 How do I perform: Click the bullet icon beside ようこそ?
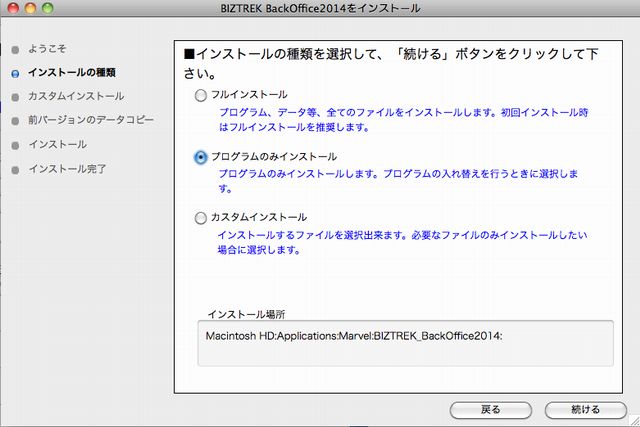coord(13,49)
